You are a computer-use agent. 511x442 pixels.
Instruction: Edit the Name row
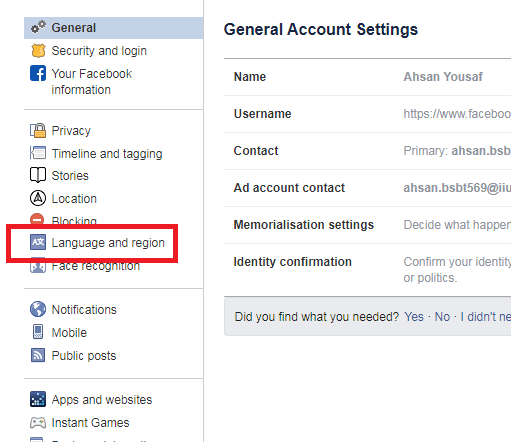[367, 77]
